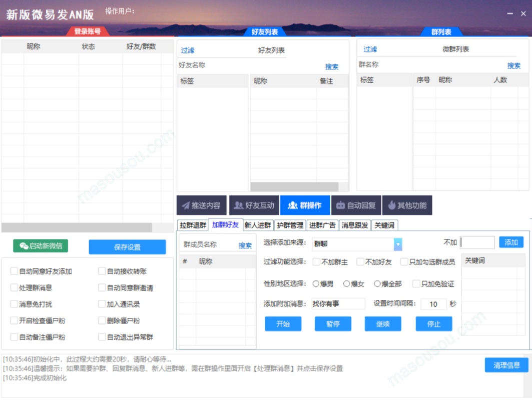This screenshot has width=532, height=400.
Task: Click the 停止 button
Action: 433,323
